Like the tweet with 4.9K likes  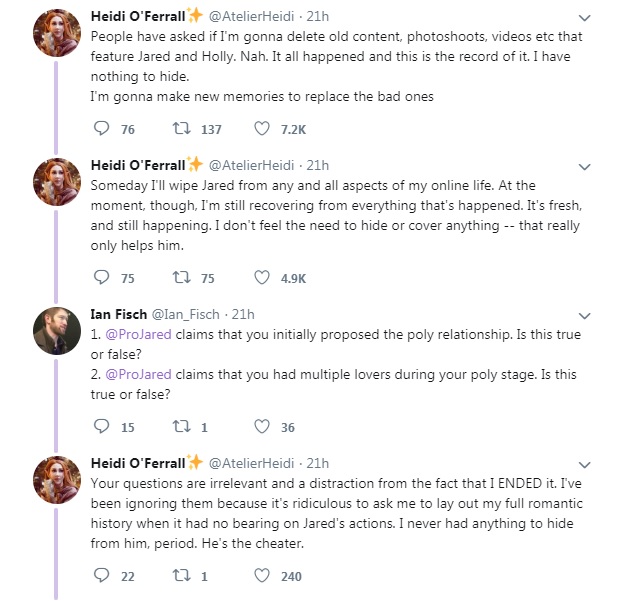pos(262,277)
